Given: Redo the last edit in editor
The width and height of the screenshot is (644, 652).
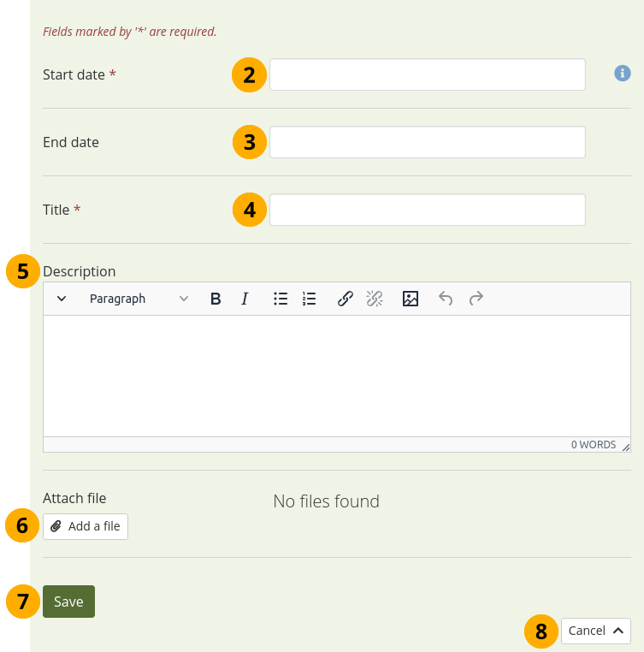Looking at the screenshot, I should [476, 299].
